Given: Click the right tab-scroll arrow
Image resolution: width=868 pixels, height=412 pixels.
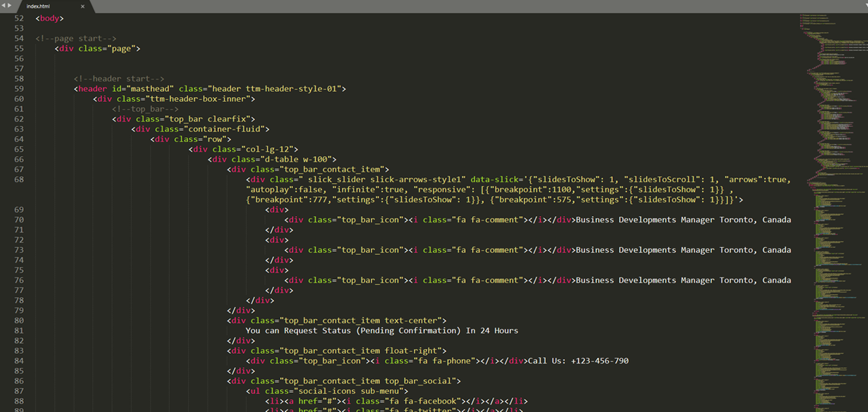Looking at the screenshot, I should (x=9, y=5).
